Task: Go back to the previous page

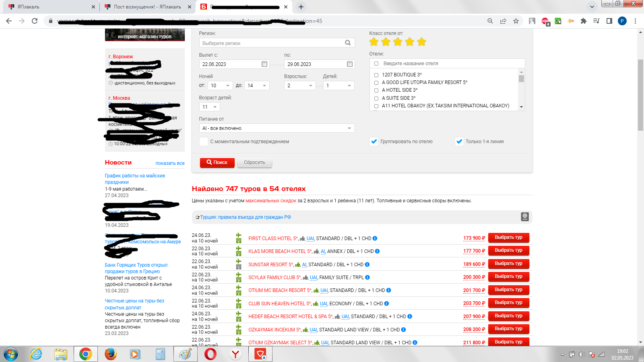Action: (x=9, y=21)
